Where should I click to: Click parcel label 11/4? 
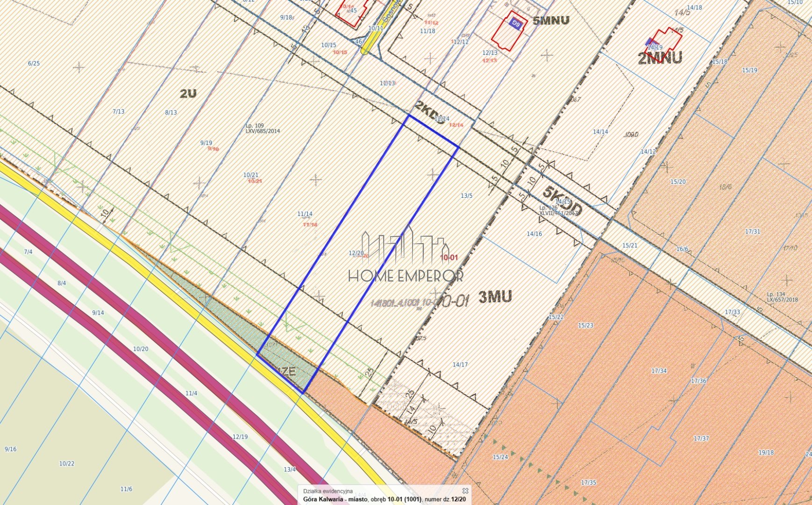click(x=191, y=393)
